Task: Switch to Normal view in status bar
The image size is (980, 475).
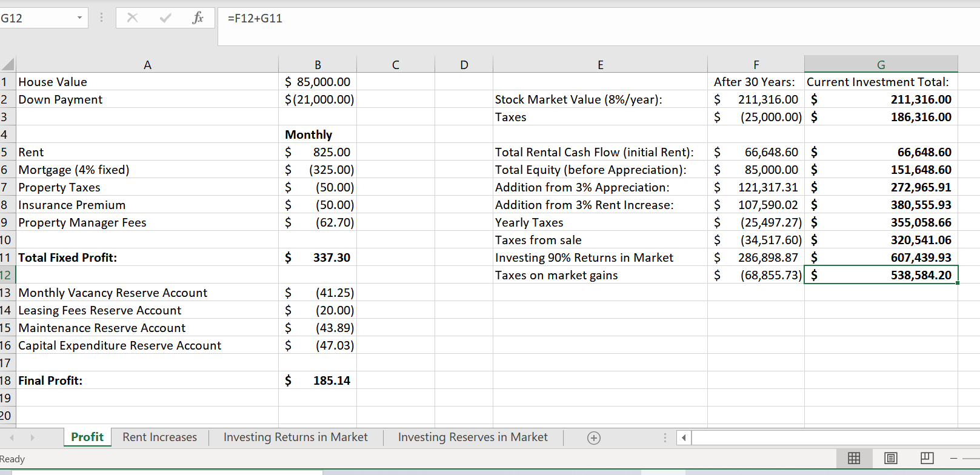Action: click(854, 458)
